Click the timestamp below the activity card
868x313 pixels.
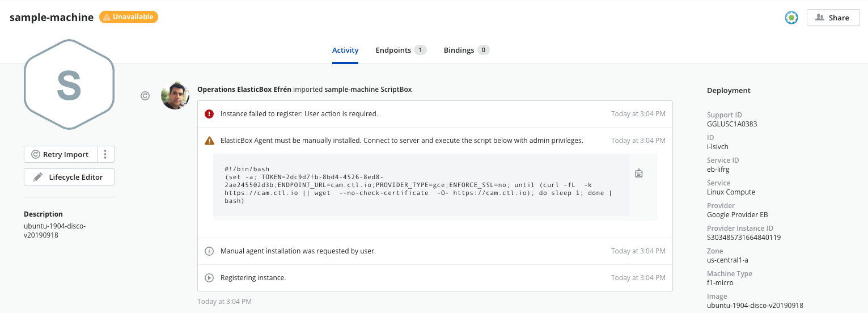(225, 302)
